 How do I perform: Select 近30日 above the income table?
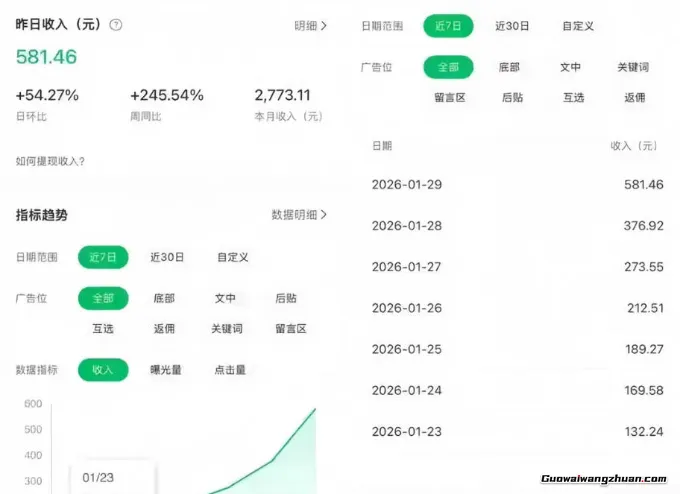pyautogui.click(x=512, y=26)
